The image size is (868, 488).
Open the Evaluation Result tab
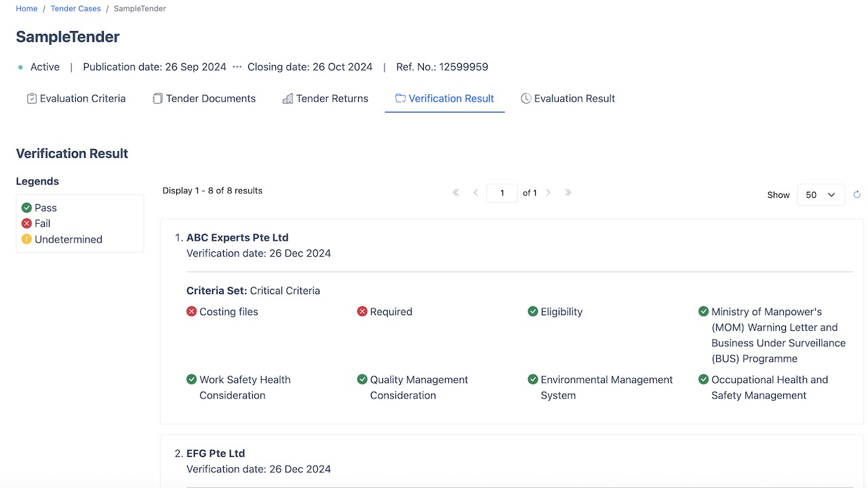tap(568, 98)
